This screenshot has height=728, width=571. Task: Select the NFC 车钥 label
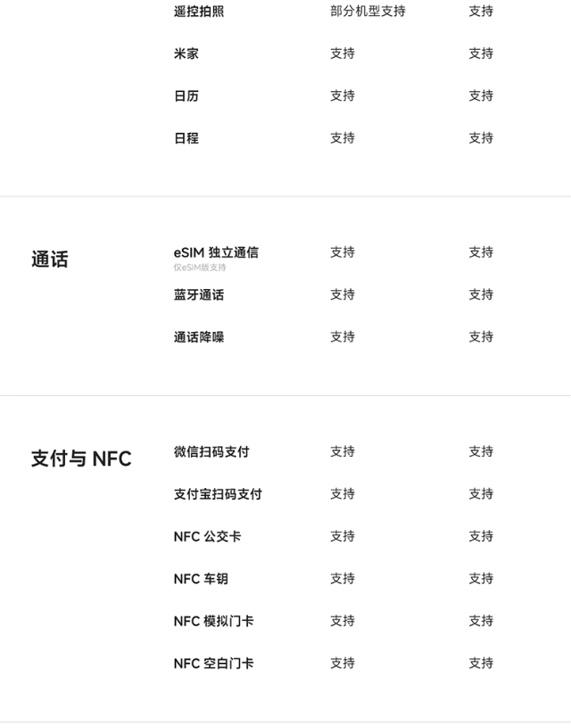[201, 579]
